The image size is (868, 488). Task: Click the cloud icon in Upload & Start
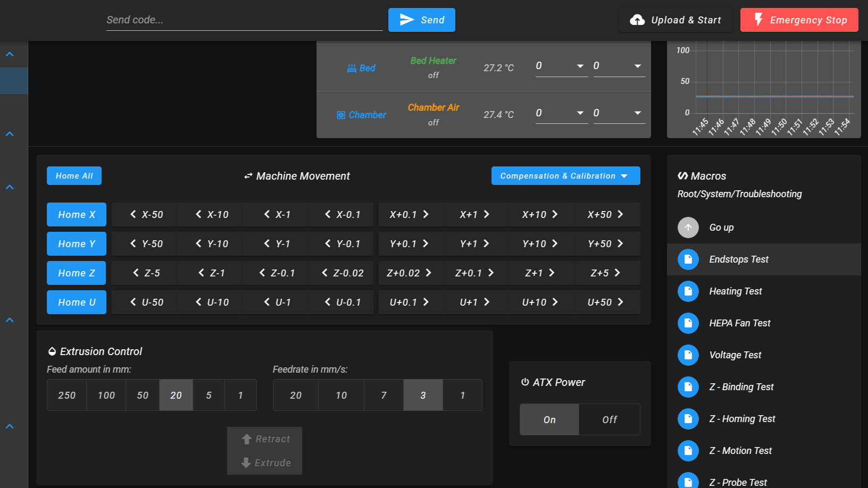click(637, 20)
